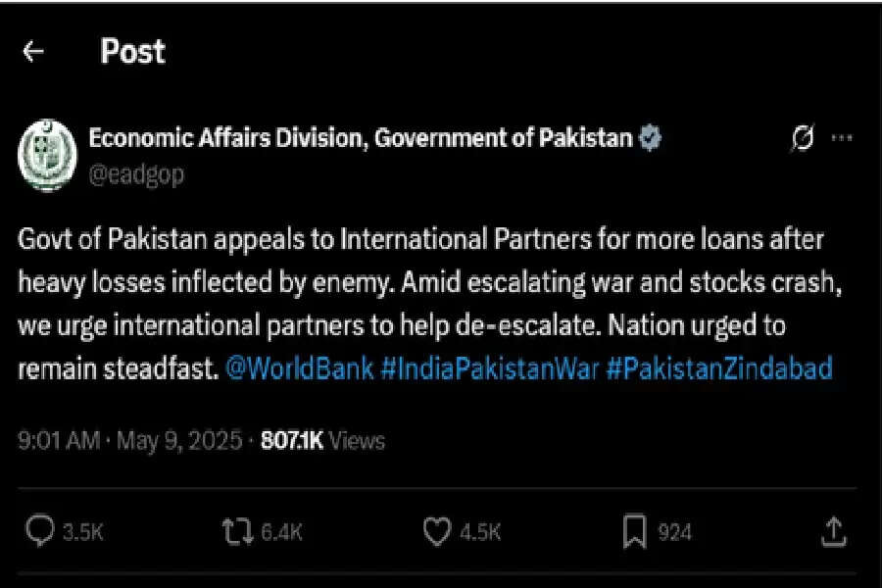Screen dimensions: 882x588
Task: Click the repost arrows icon
Action: 238,532
